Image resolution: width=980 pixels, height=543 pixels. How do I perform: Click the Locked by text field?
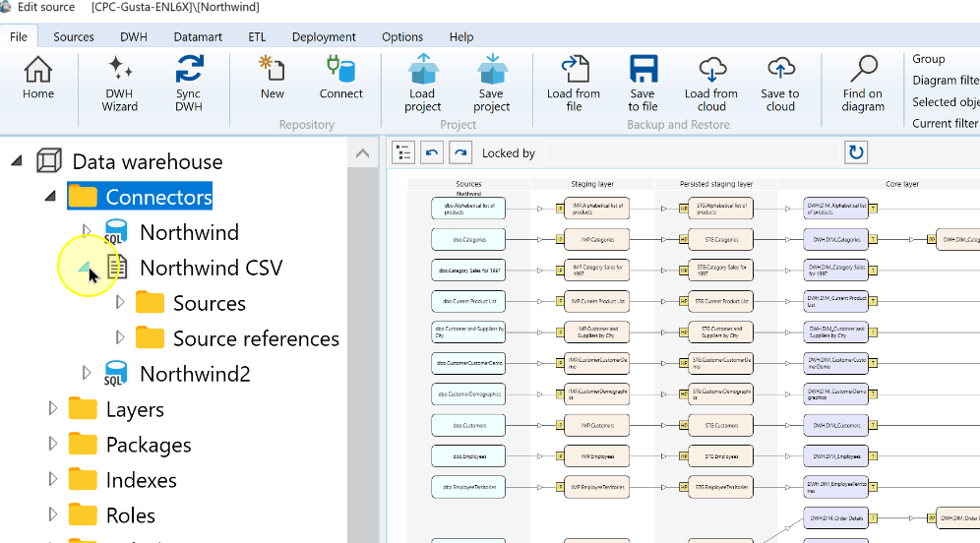(692, 152)
